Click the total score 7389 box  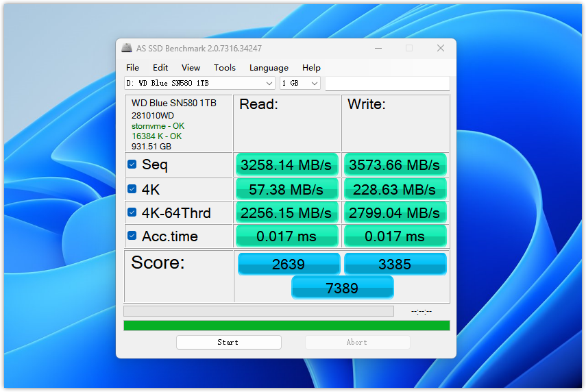(x=342, y=288)
